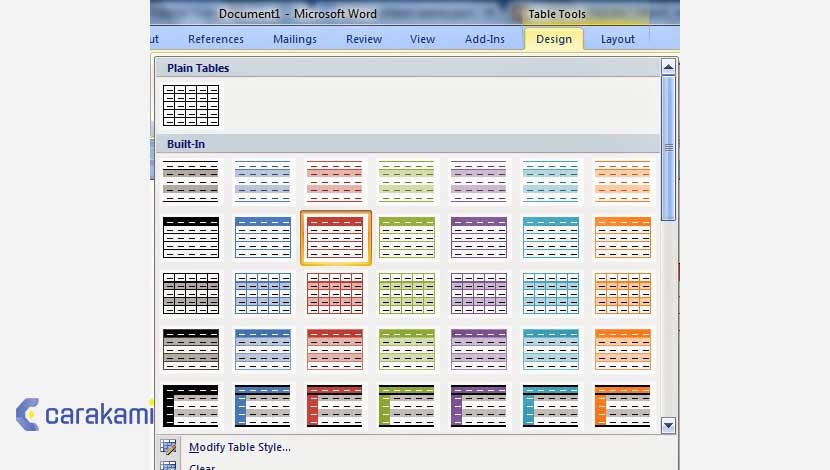Pick orange header light list style in second built-in row

622,238
